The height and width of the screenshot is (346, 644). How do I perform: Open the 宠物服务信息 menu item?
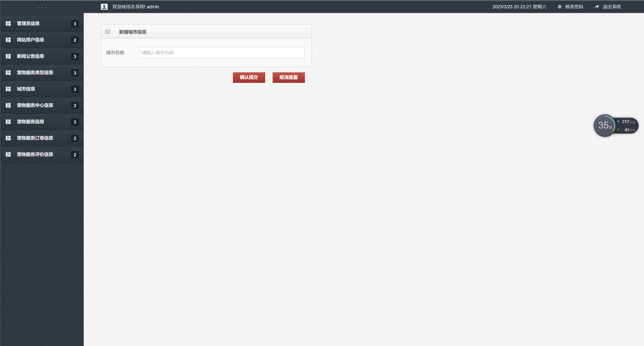(30, 122)
